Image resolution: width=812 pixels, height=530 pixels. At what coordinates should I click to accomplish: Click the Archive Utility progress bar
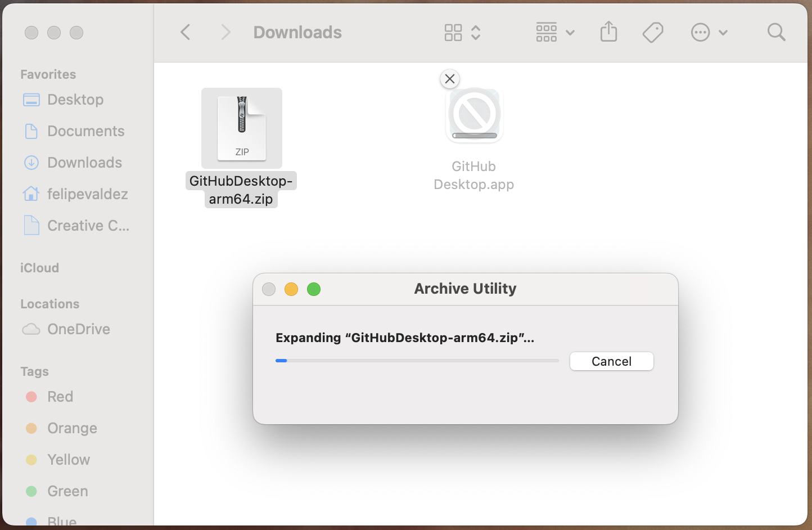[x=417, y=361]
